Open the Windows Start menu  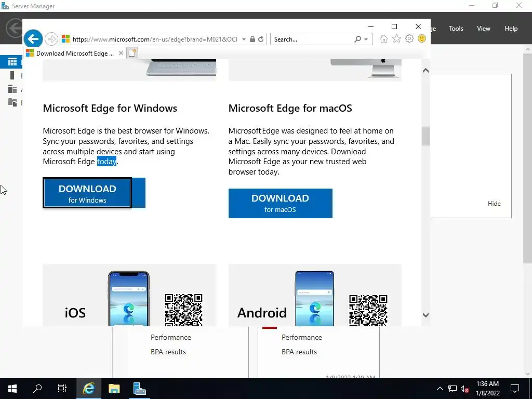(x=12, y=389)
